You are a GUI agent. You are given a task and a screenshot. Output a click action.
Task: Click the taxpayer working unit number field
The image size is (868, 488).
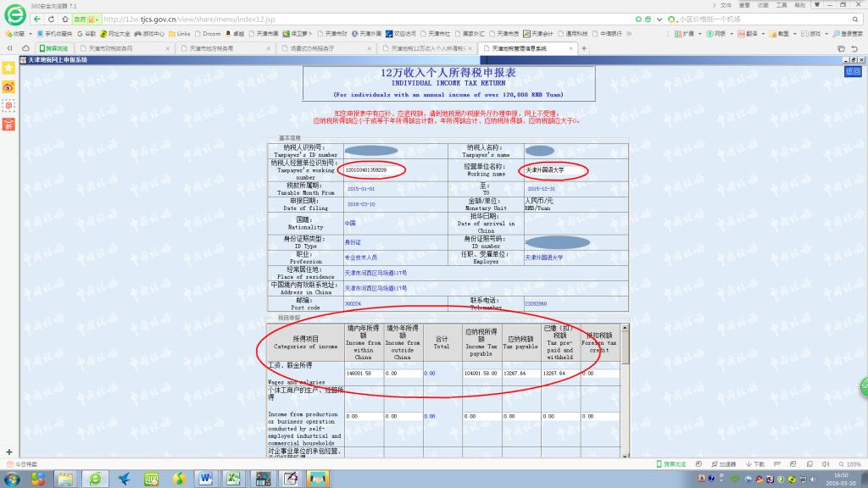coord(372,170)
